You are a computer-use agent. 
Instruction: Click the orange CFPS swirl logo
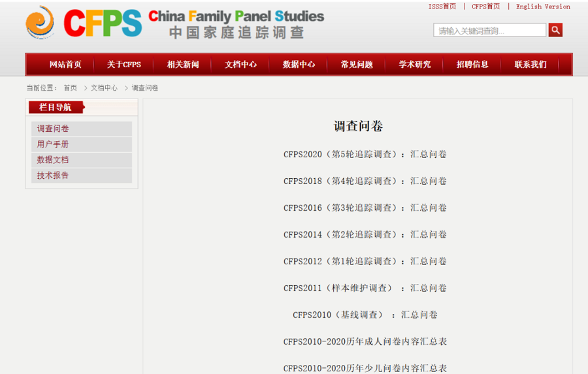click(40, 22)
